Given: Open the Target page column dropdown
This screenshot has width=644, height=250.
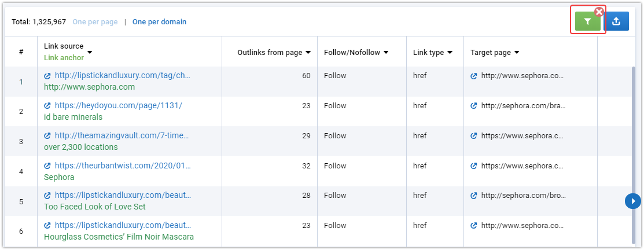Looking at the screenshot, I should point(517,53).
